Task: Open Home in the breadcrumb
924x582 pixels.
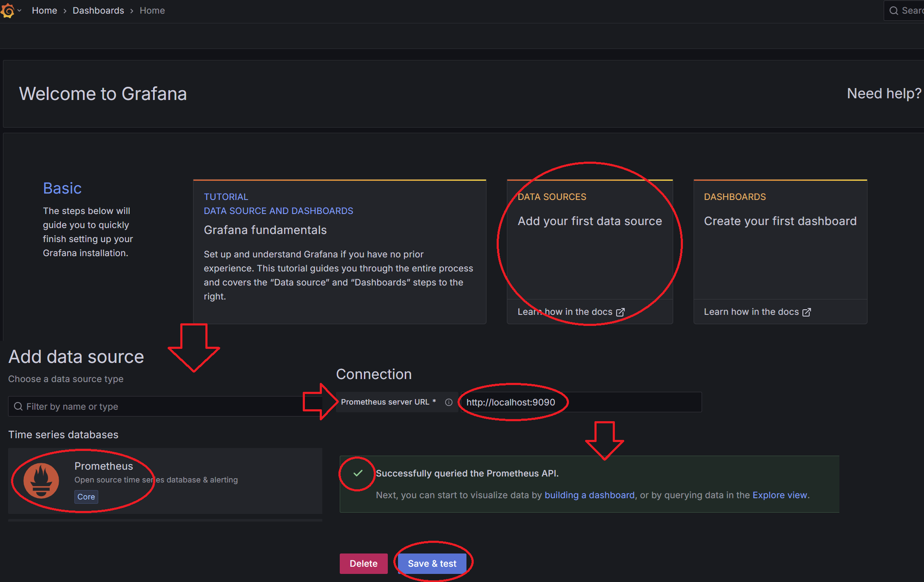Action: tap(44, 11)
